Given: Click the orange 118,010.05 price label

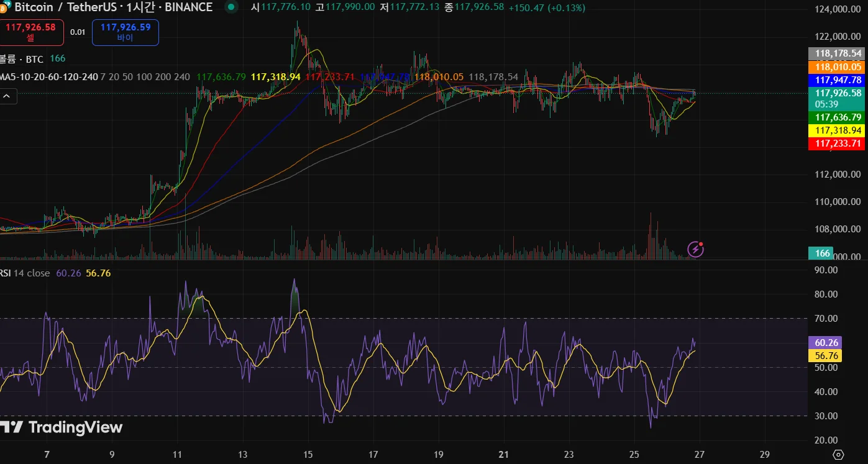Looking at the screenshot, I should click(x=836, y=67).
